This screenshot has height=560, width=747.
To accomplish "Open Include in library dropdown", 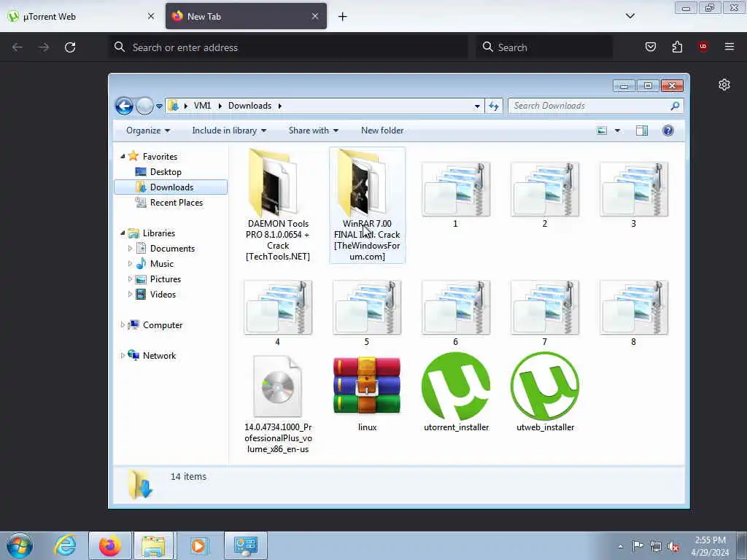I will pos(229,131).
